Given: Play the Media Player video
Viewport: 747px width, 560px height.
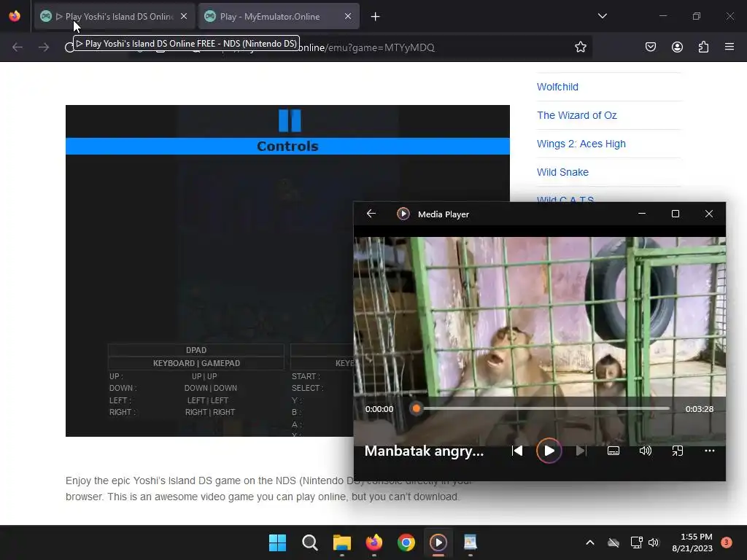Looking at the screenshot, I should tap(549, 451).
